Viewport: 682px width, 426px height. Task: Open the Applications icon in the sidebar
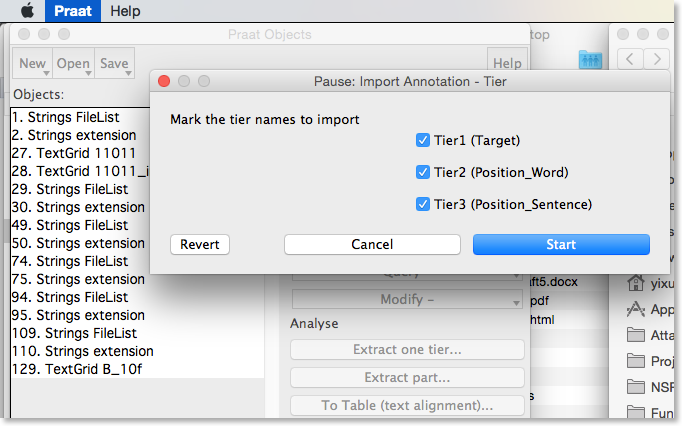(x=635, y=309)
